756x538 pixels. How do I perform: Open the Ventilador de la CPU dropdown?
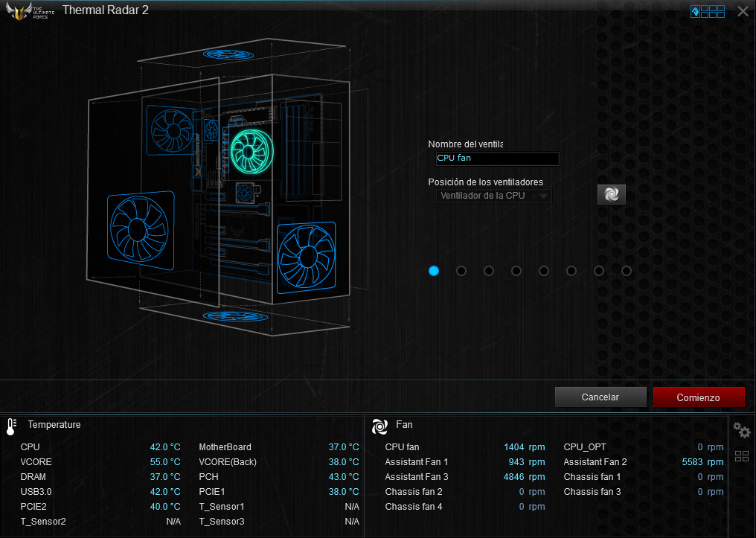pos(494,196)
